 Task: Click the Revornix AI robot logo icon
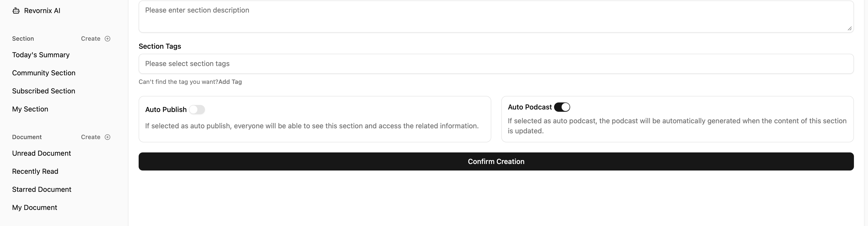tap(16, 11)
